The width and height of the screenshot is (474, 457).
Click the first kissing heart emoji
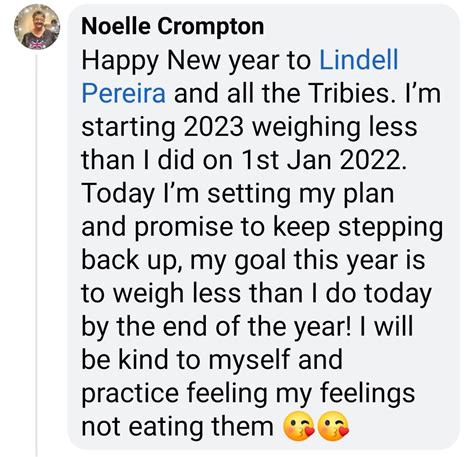point(298,426)
